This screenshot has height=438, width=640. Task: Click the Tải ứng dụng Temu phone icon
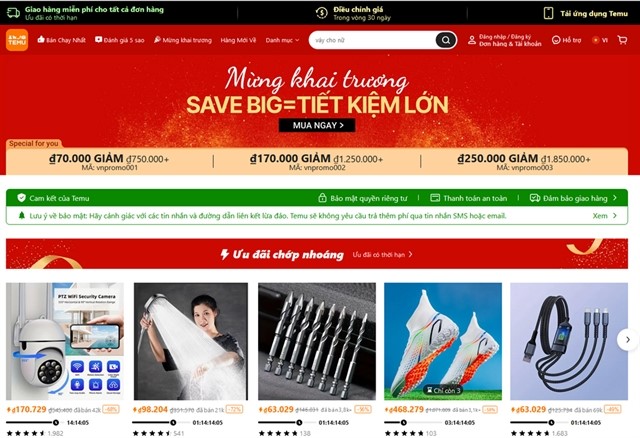(x=548, y=13)
